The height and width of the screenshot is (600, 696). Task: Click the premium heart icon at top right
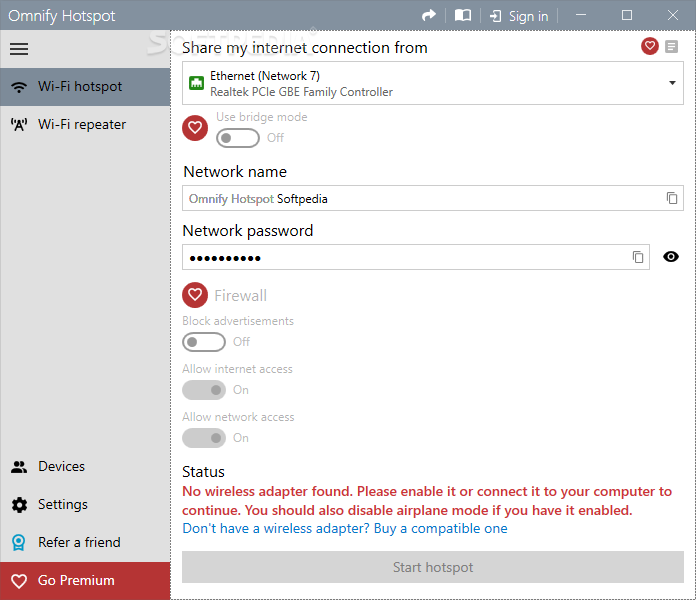[x=650, y=46]
